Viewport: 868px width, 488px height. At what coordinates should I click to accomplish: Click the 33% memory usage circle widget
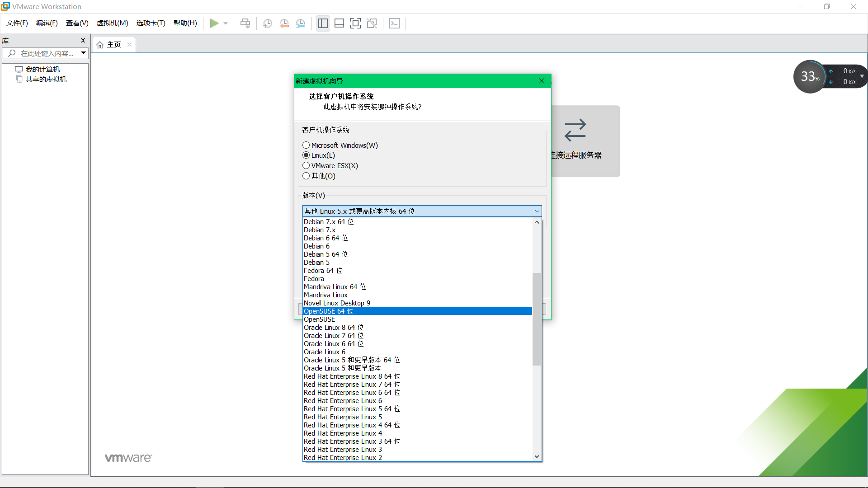pyautogui.click(x=810, y=76)
